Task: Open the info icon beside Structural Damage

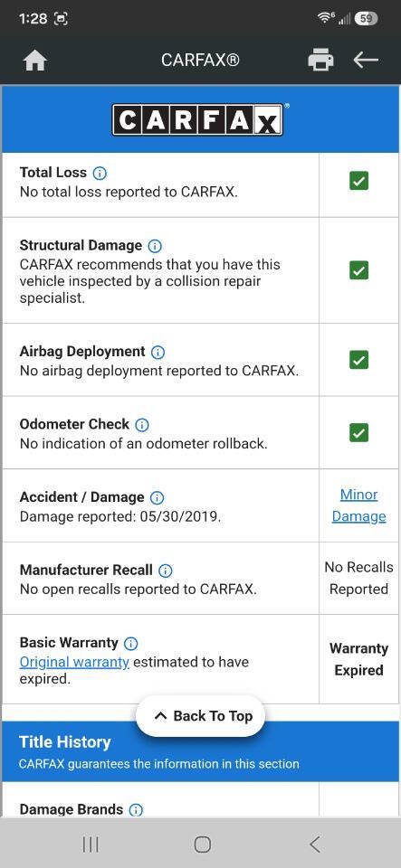Action: [155, 246]
